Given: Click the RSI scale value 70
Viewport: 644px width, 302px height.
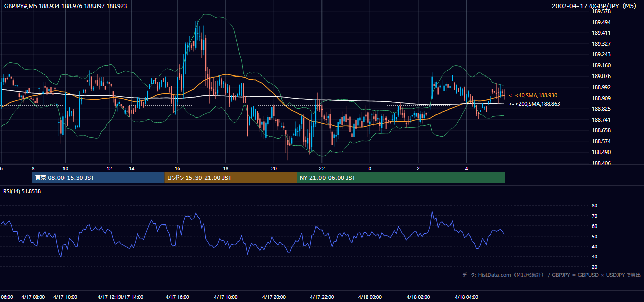Looking at the screenshot, I should 594,216.
